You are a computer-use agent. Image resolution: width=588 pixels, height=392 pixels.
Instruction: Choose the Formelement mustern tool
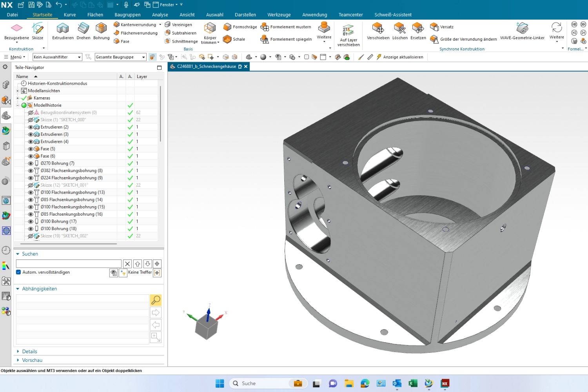coord(286,27)
